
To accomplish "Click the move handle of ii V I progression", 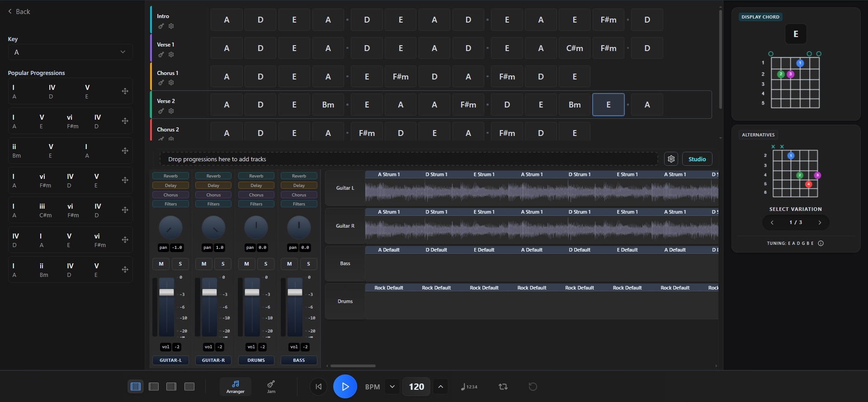I will [125, 151].
